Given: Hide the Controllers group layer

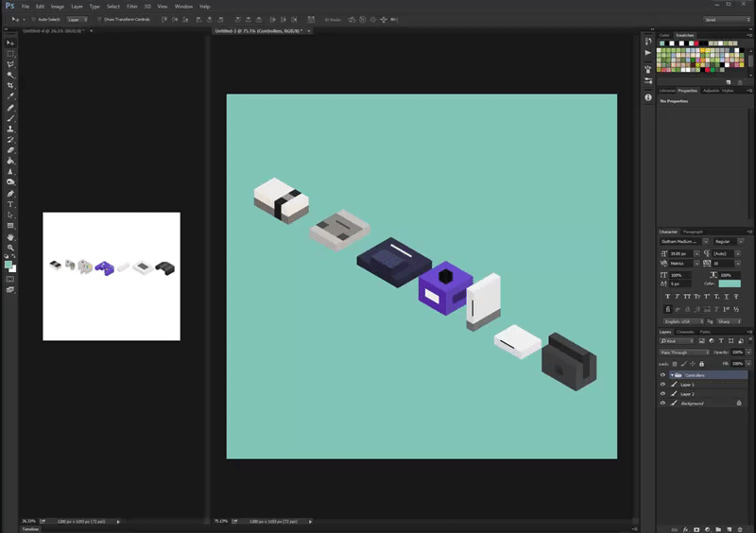Looking at the screenshot, I should pos(662,375).
